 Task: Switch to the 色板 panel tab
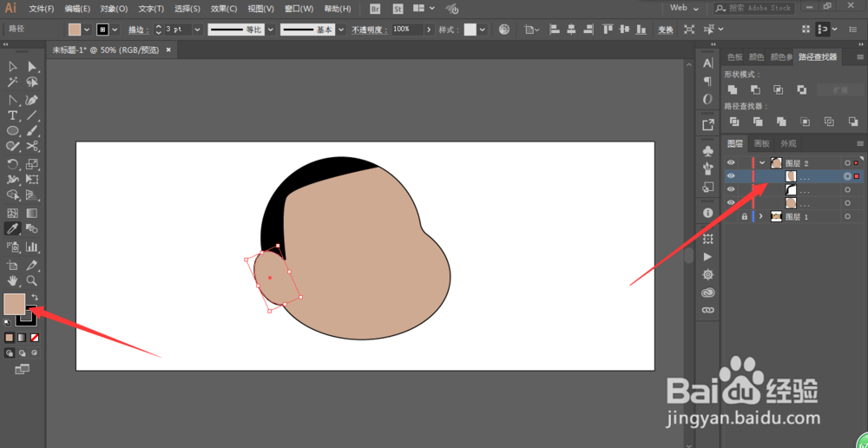click(x=734, y=56)
